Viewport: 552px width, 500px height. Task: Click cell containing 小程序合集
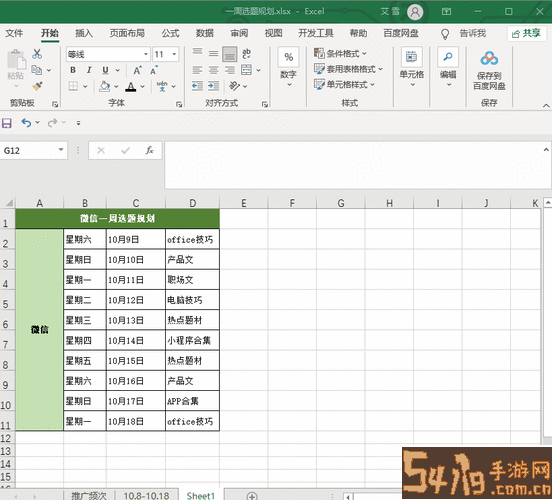[192, 340]
